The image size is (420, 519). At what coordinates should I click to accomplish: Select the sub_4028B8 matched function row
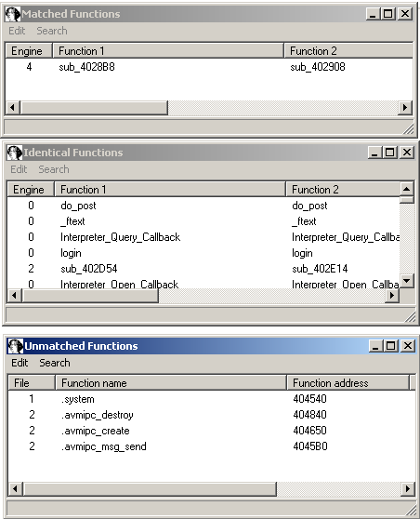click(209, 67)
